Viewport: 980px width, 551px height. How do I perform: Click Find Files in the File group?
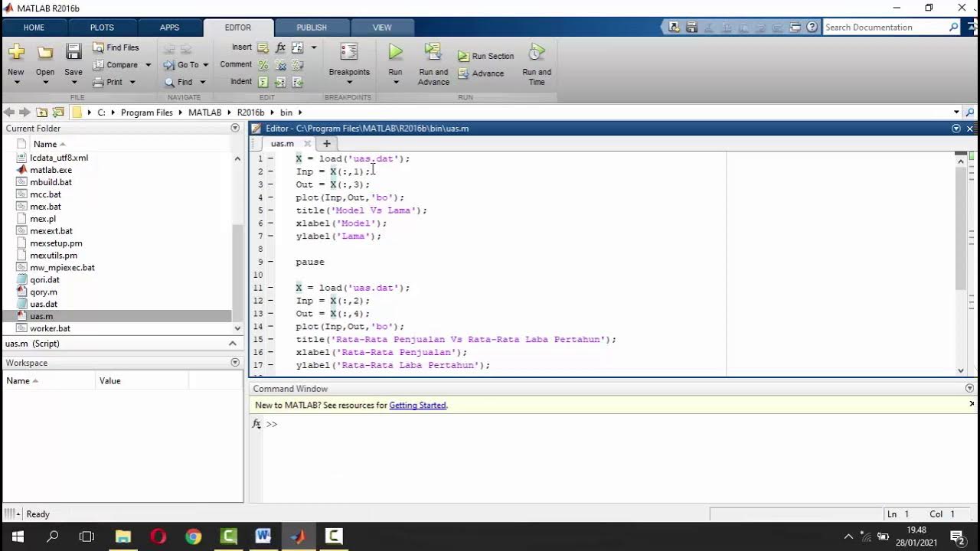coord(116,47)
